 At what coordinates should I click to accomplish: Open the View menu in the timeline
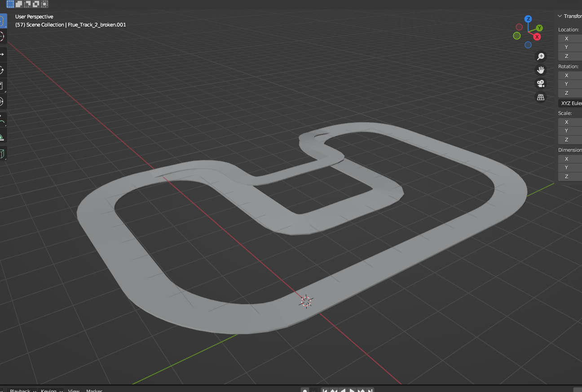[74, 390]
